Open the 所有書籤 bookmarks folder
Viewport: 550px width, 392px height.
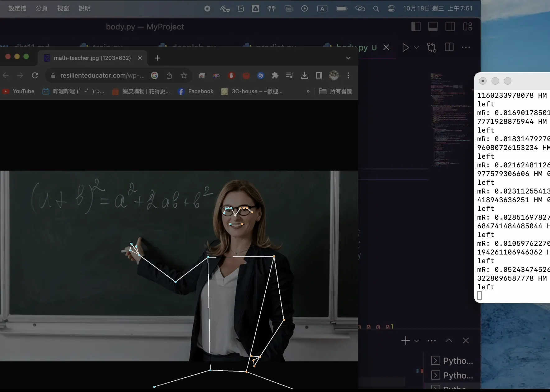click(x=336, y=91)
